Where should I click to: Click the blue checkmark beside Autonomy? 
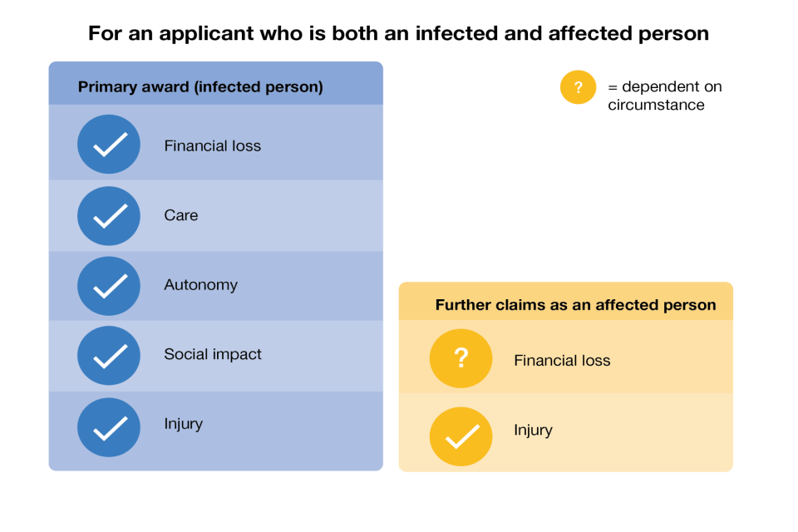click(x=109, y=285)
